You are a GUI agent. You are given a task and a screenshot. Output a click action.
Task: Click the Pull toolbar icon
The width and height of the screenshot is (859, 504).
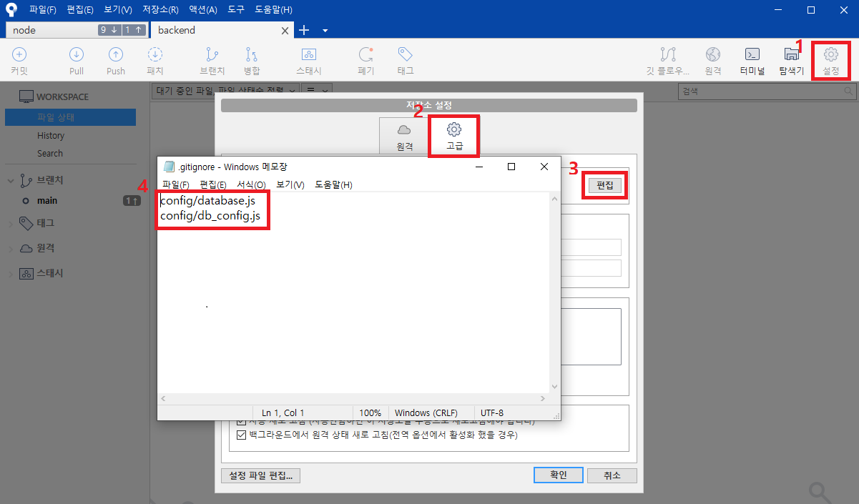click(x=77, y=55)
